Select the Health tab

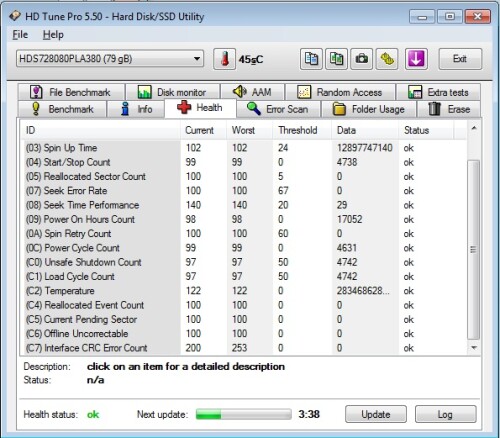(200, 108)
